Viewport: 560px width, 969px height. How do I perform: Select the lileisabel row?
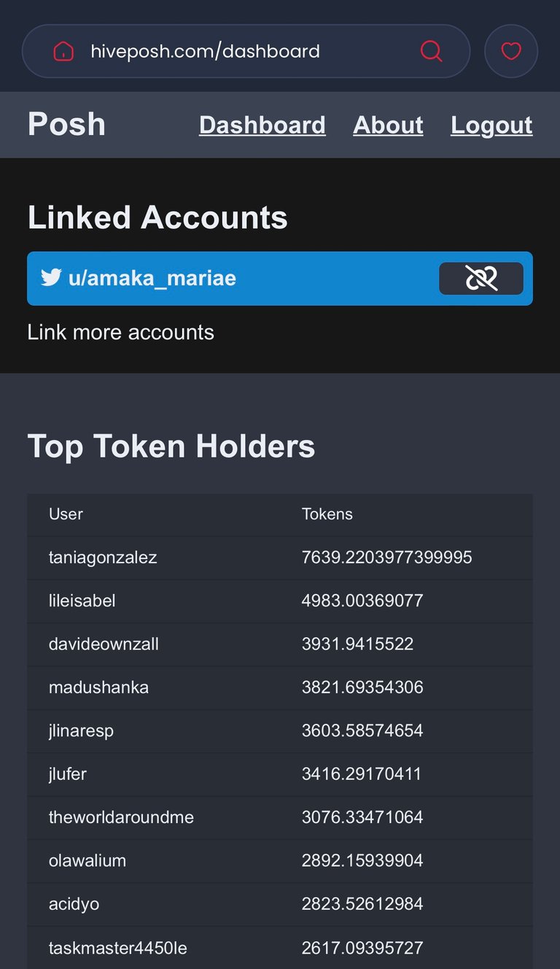(280, 601)
